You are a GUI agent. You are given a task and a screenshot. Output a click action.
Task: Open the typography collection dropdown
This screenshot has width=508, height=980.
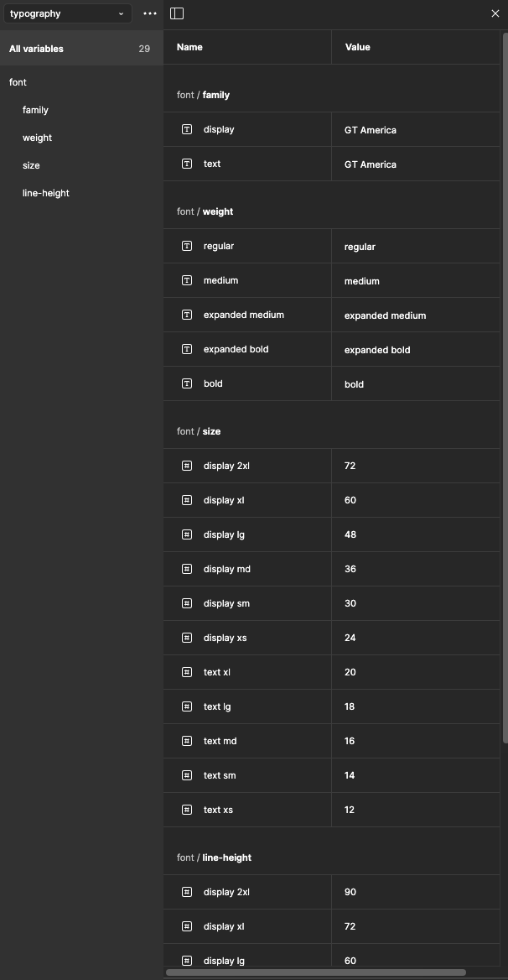tap(67, 13)
